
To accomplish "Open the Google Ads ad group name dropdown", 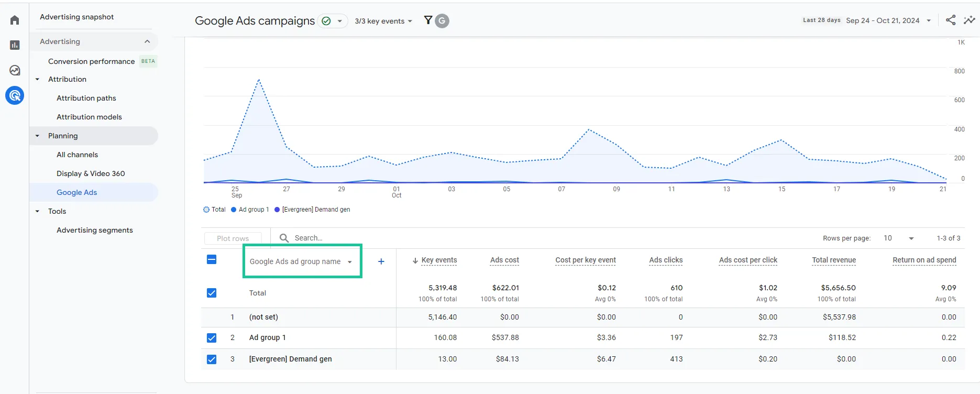I will [302, 261].
